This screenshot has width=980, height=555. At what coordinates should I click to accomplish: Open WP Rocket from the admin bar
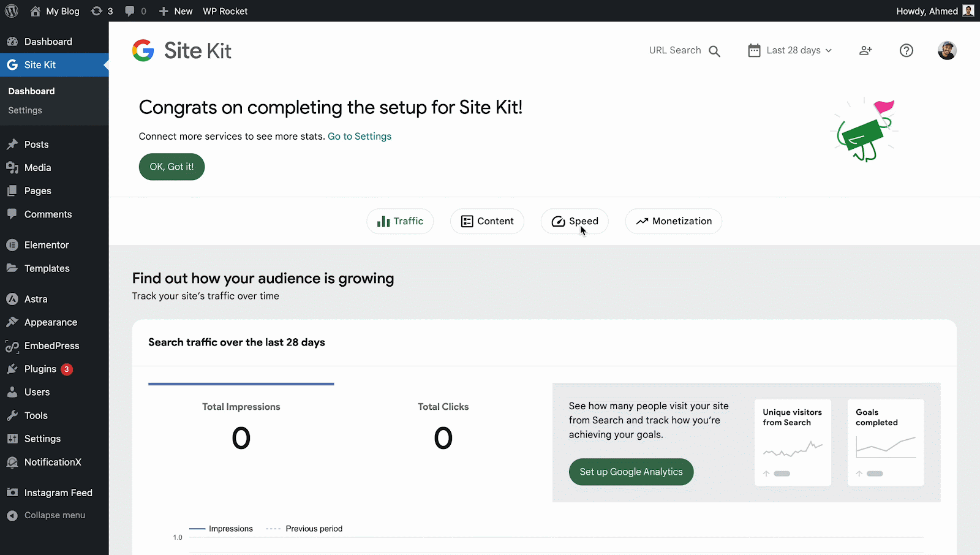pos(225,11)
